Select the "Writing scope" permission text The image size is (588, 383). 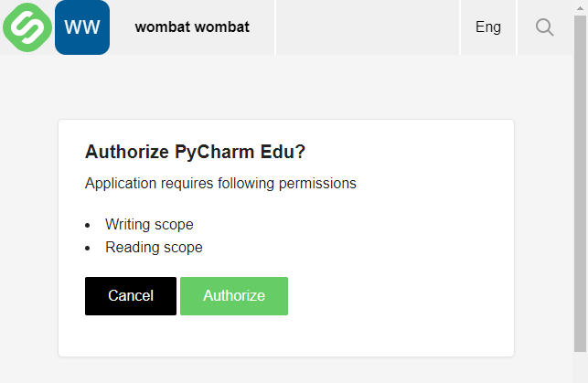click(x=149, y=224)
